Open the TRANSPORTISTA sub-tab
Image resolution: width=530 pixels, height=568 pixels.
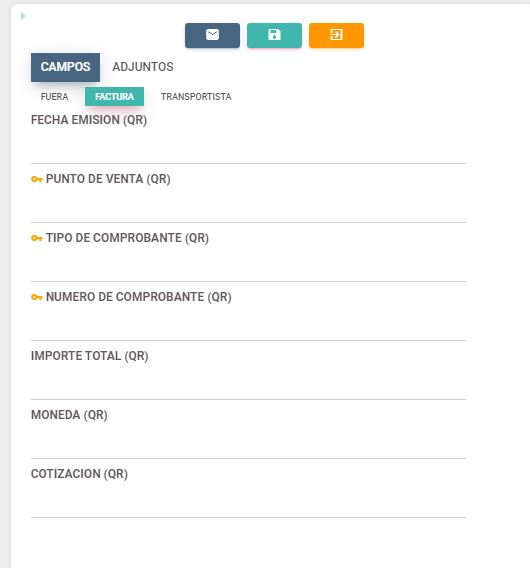click(196, 97)
